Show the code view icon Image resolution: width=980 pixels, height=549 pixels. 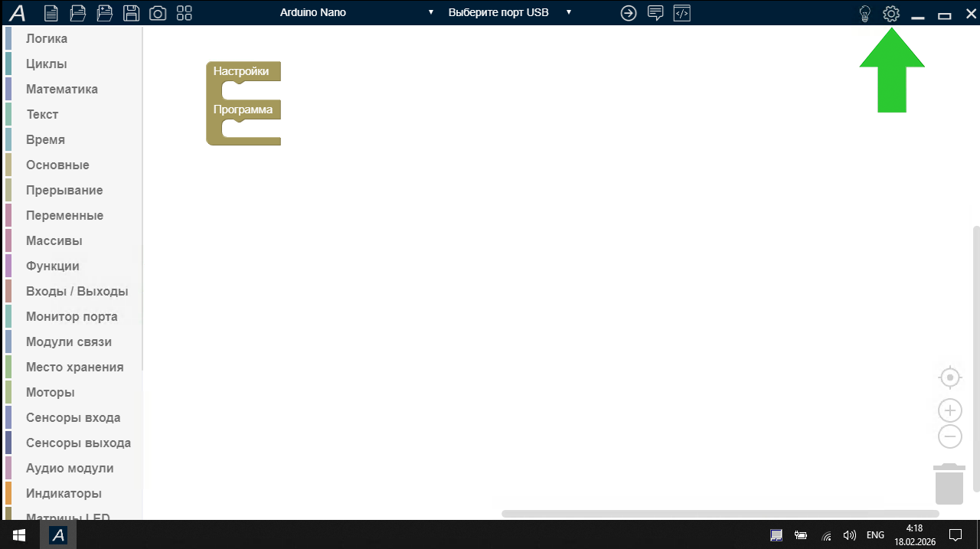point(682,13)
